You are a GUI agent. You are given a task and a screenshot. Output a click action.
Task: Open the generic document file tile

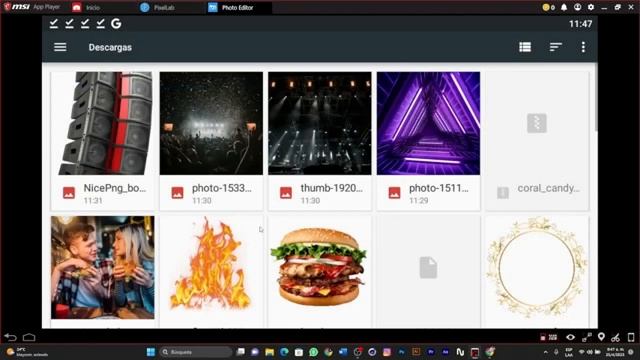coord(428,267)
